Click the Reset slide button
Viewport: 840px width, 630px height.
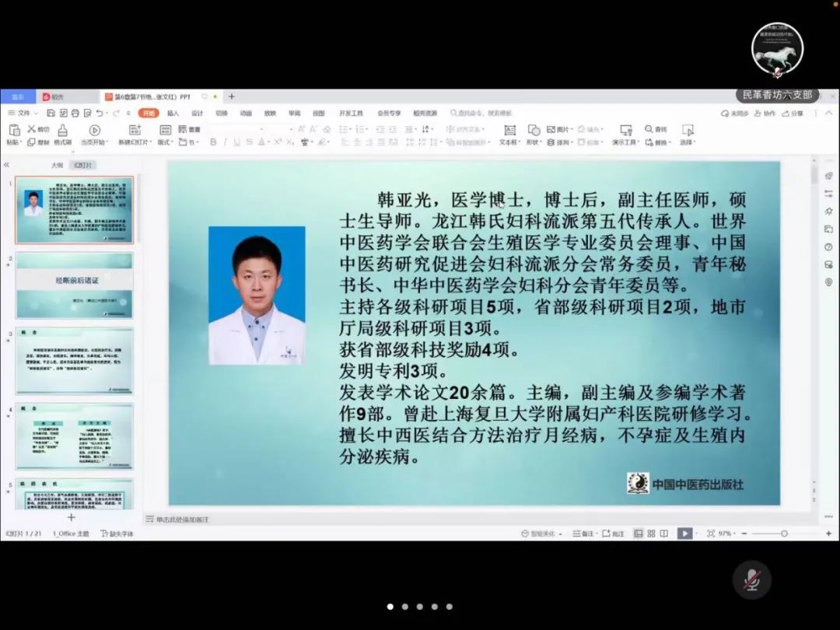pos(189,129)
